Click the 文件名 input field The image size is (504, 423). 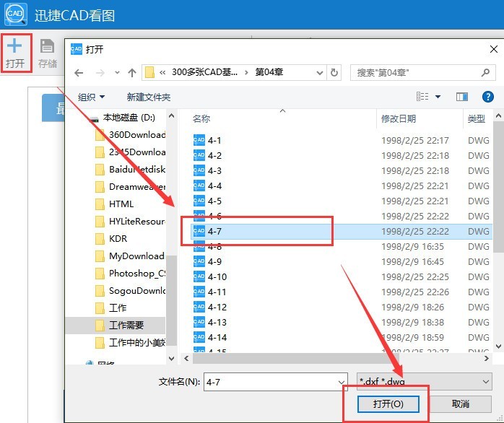275,382
